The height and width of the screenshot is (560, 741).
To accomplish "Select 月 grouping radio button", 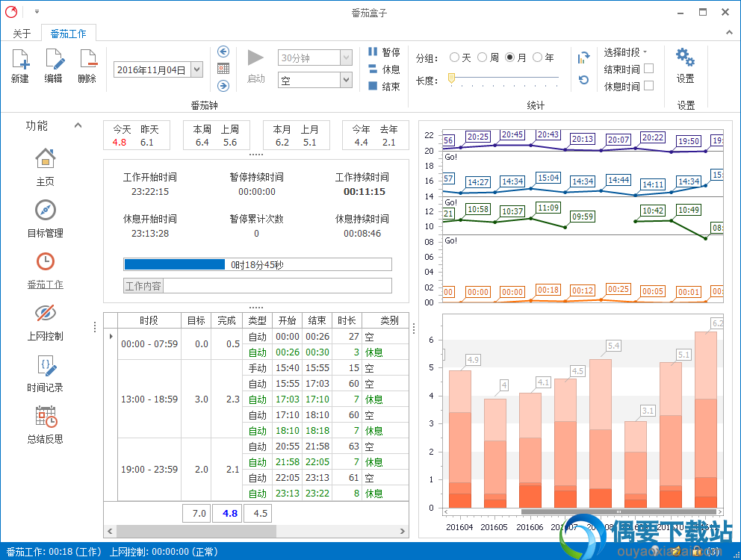I will [x=510, y=57].
